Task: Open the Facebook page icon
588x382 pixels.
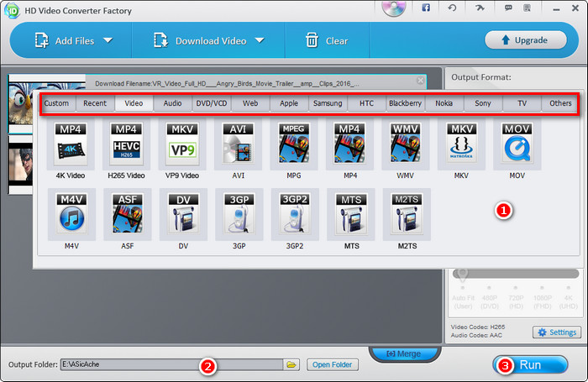Action: [426, 8]
